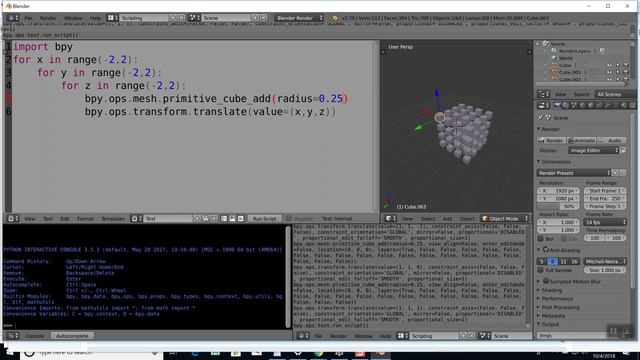Click the Run Script button

(264, 219)
